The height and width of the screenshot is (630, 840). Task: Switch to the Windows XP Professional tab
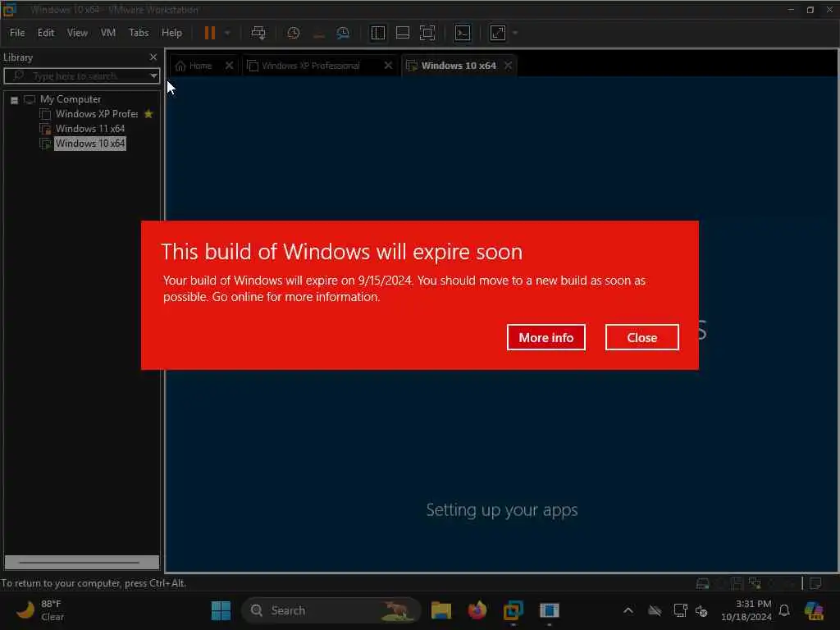(x=311, y=66)
